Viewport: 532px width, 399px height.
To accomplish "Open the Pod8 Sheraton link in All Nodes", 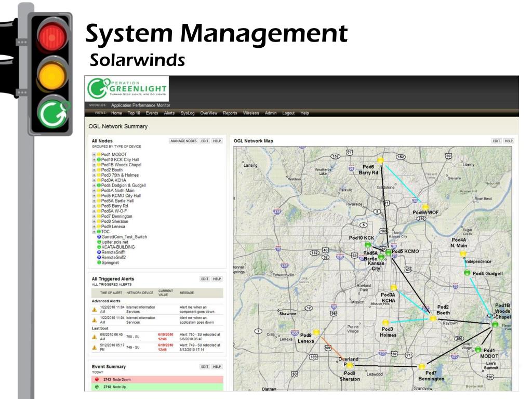I will click(115, 221).
